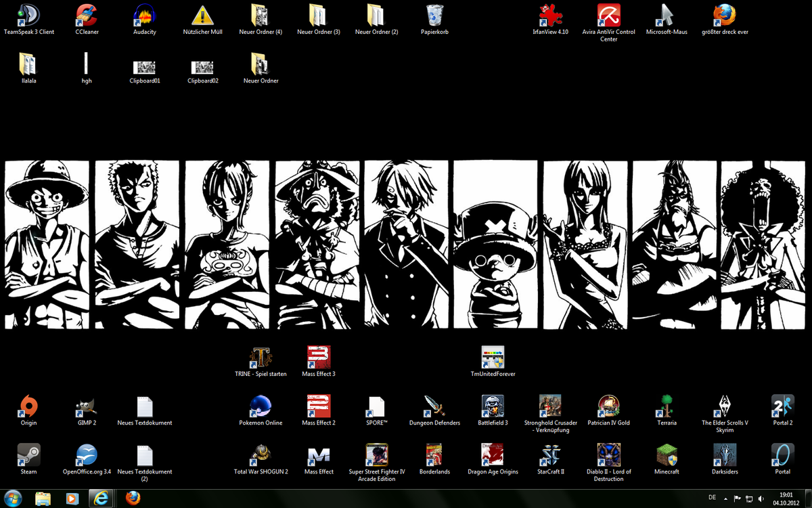Image resolution: width=812 pixels, height=508 pixels.
Task: Launch OpenOffice.org 3.4
Action: (87, 459)
